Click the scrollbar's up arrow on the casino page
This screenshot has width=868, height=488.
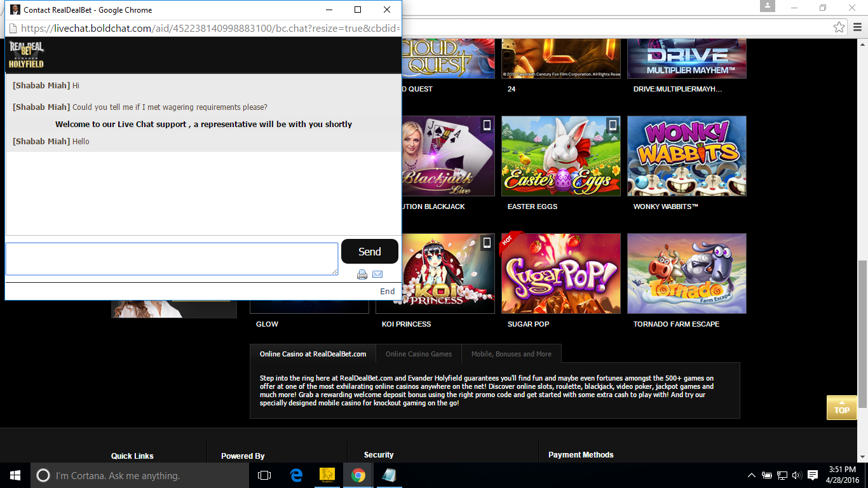tap(862, 44)
